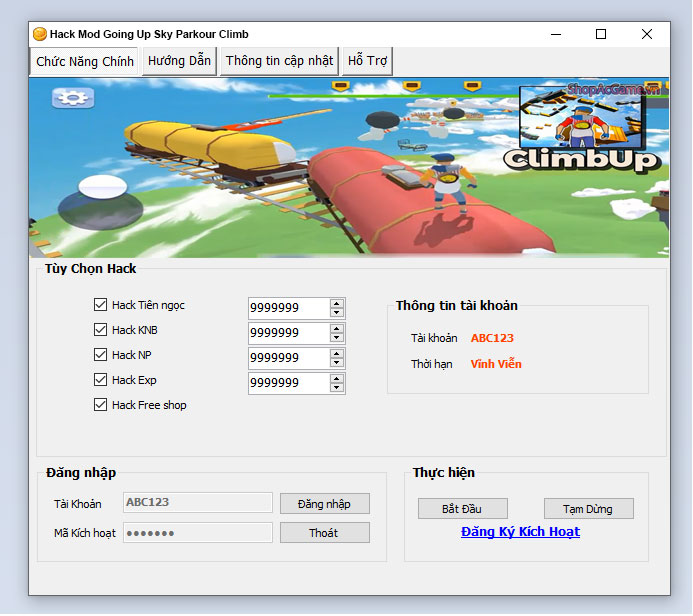This screenshot has height=616, width=693.
Task: Toggle the Hack Exp checkbox
Action: (100, 380)
